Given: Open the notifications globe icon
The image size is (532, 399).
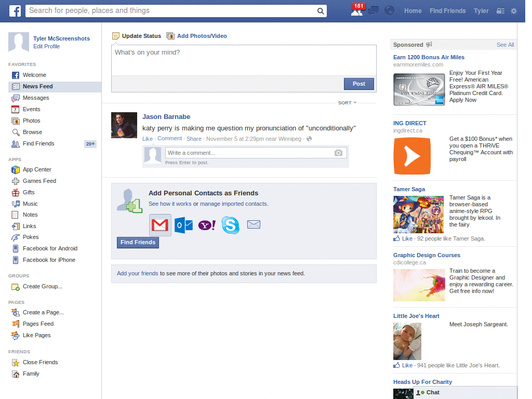Looking at the screenshot, I should 389,11.
